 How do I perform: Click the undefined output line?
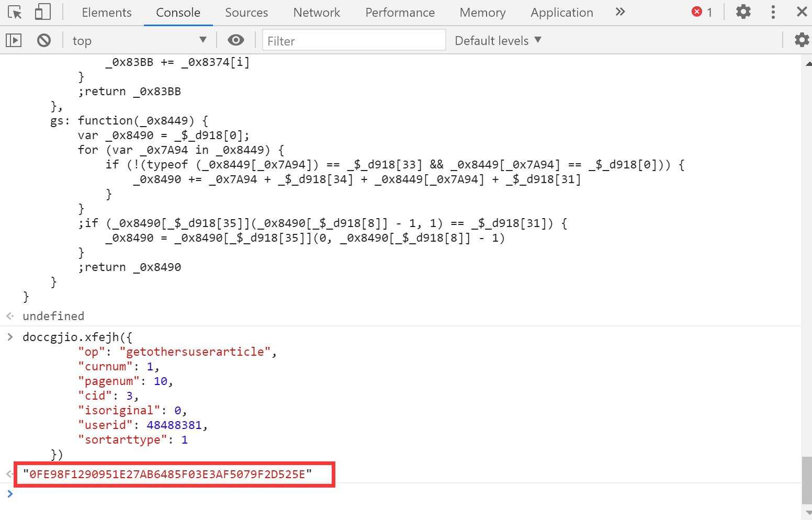(53, 316)
